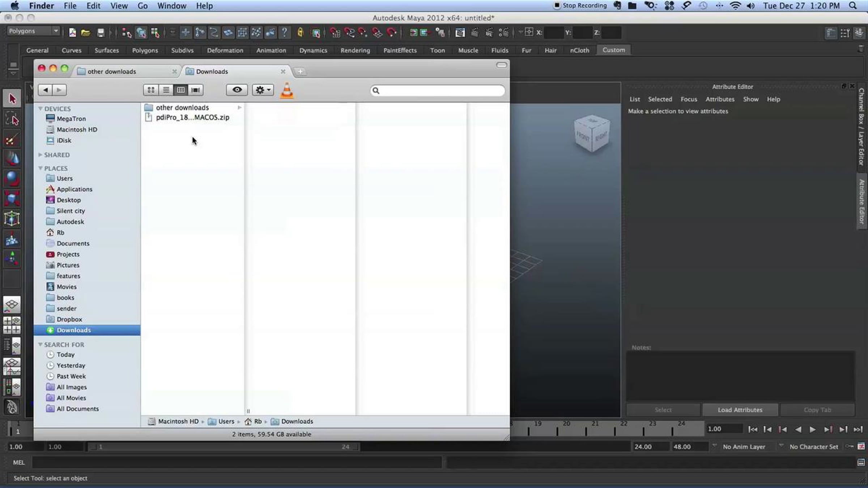The image size is (868, 488).
Task: Switch Finder to icon view
Action: click(151, 90)
